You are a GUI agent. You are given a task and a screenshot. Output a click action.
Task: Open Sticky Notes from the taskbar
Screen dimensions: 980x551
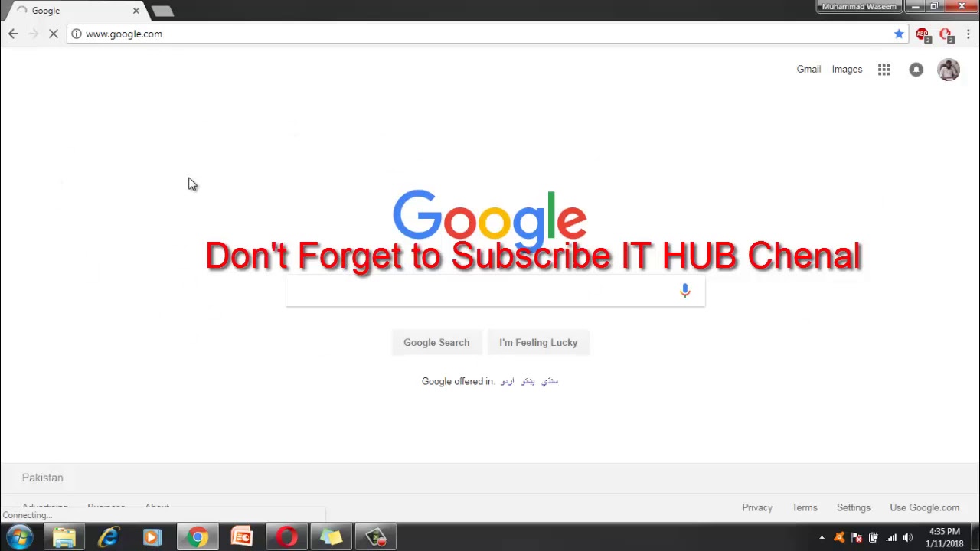(x=331, y=537)
